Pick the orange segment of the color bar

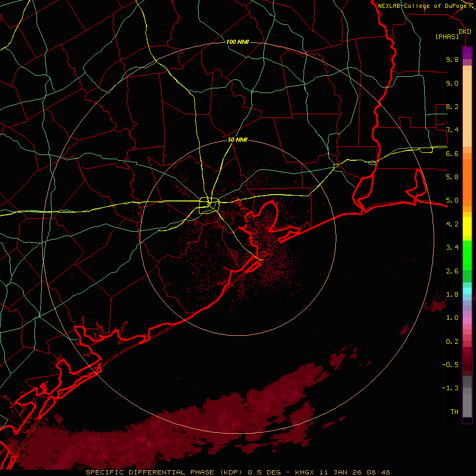(467, 182)
